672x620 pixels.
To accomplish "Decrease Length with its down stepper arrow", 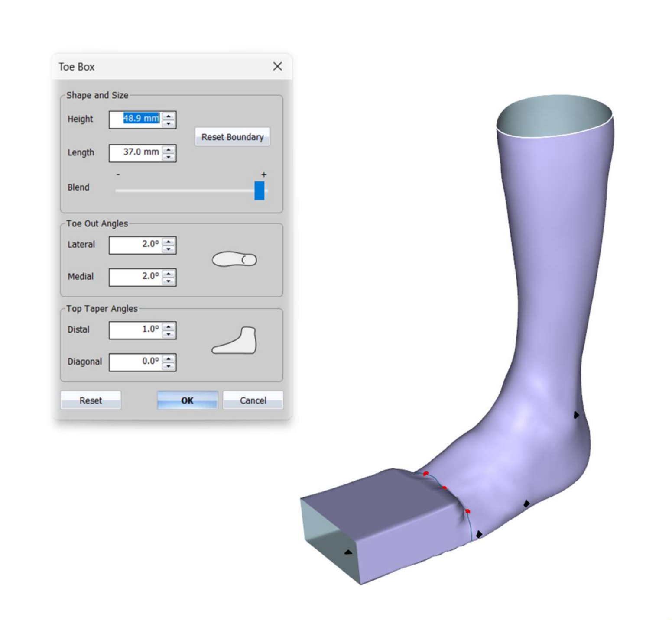I will 169,156.
